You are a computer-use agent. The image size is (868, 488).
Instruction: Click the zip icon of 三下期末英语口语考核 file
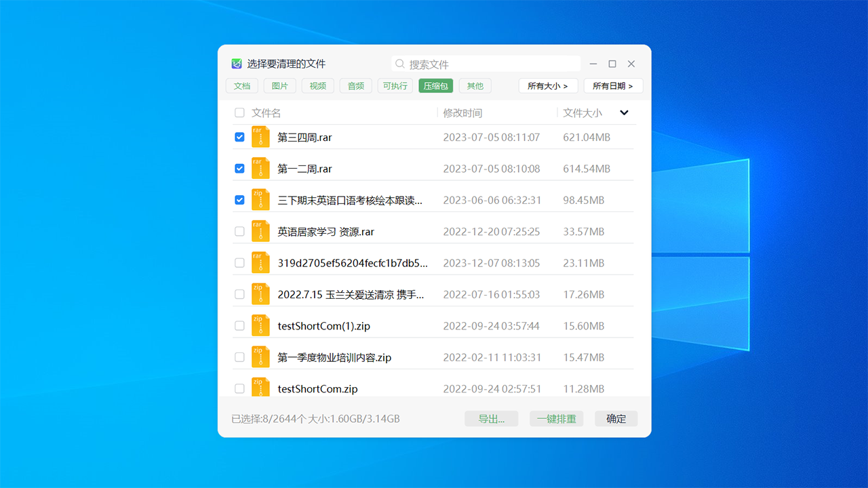click(260, 199)
